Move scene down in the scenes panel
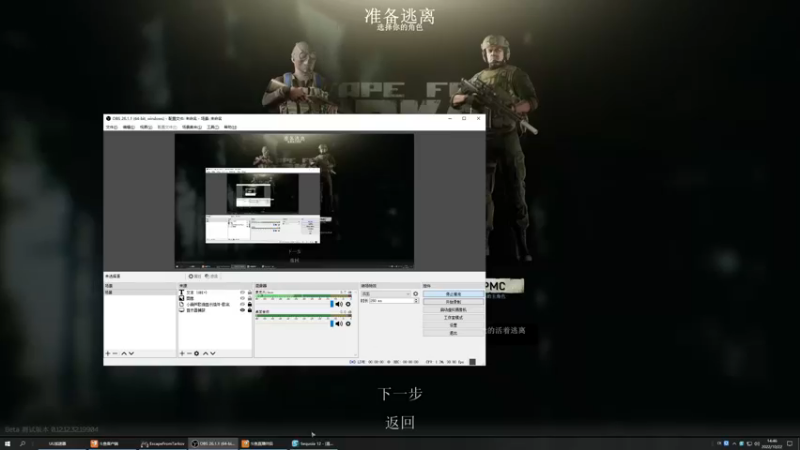 pyautogui.click(x=131, y=353)
